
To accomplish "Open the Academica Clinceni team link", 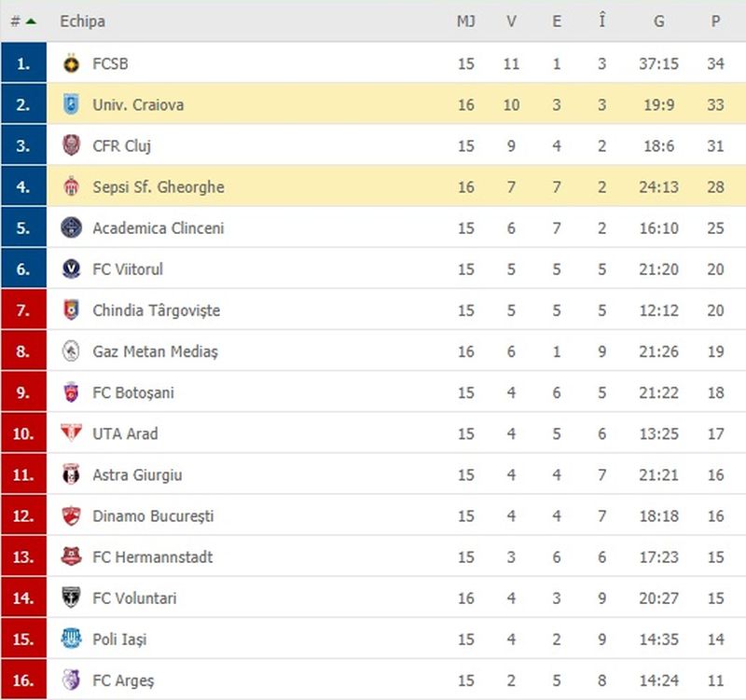I will 158,228.
